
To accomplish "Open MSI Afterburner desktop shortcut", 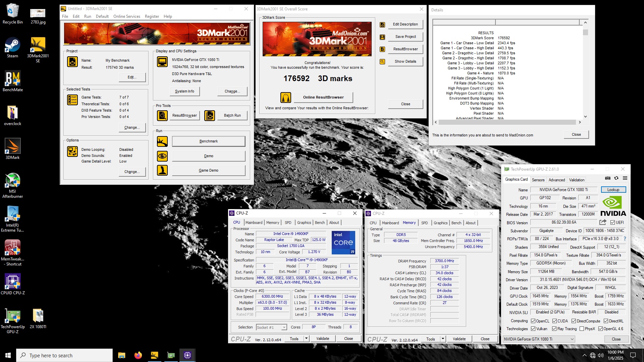I will point(12,185).
